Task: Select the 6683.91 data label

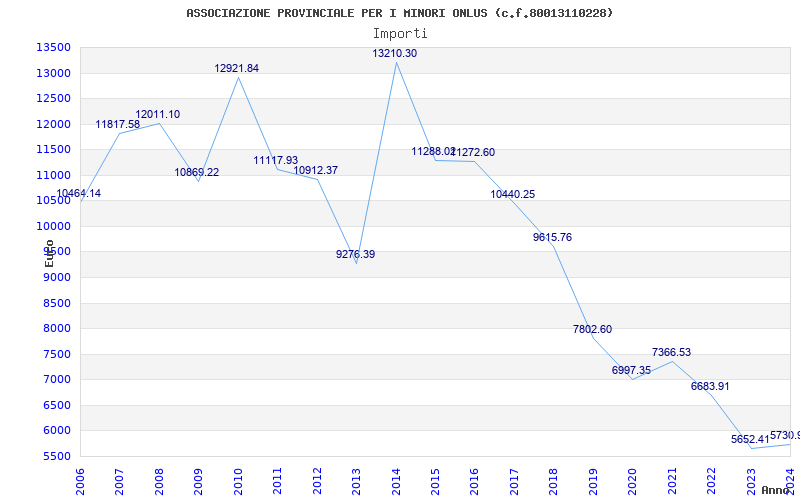Action: point(710,386)
